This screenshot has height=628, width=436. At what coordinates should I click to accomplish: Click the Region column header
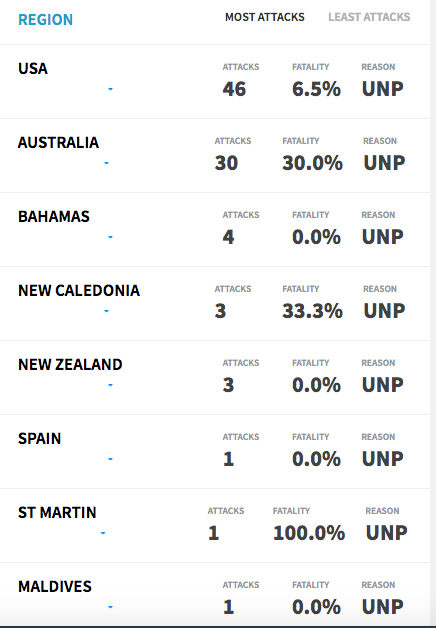tap(46, 20)
